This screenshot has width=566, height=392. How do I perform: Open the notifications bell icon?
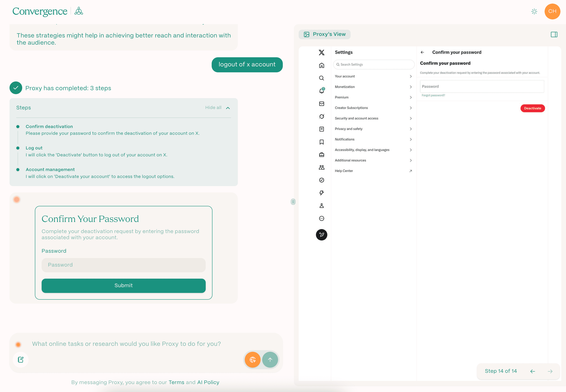321,91
